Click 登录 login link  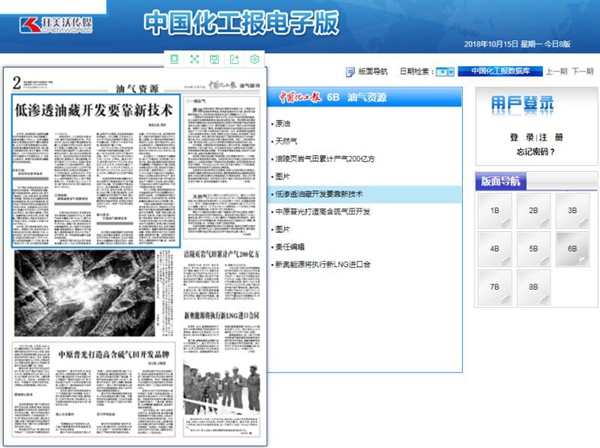coord(514,136)
